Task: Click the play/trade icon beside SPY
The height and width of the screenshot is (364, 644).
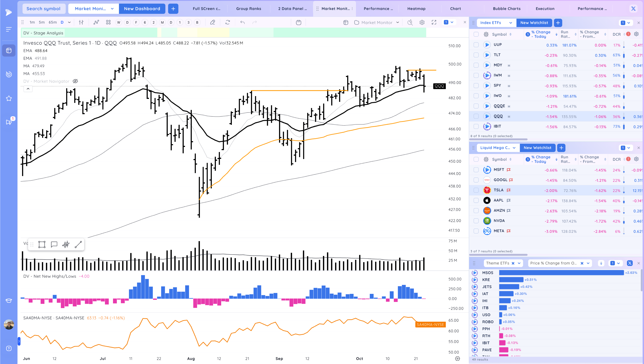Action: pyautogui.click(x=487, y=86)
